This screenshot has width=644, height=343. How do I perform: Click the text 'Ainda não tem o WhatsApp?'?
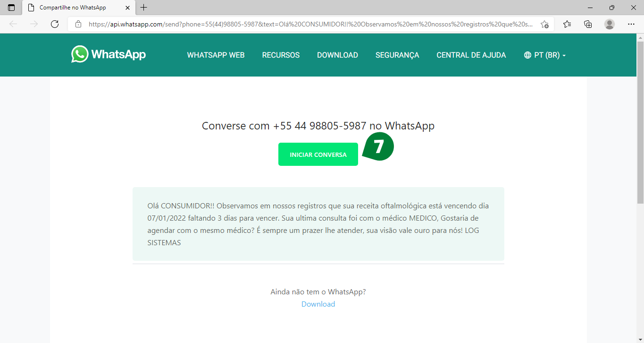tap(318, 292)
